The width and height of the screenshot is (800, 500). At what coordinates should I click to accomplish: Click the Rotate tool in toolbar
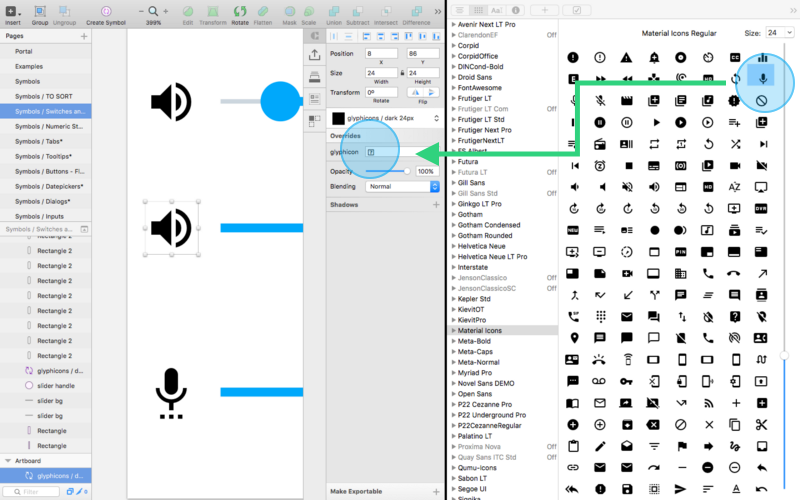[x=240, y=11]
